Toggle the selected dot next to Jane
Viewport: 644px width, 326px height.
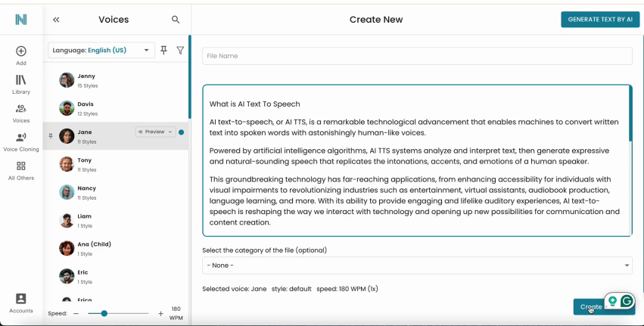(x=181, y=132)
